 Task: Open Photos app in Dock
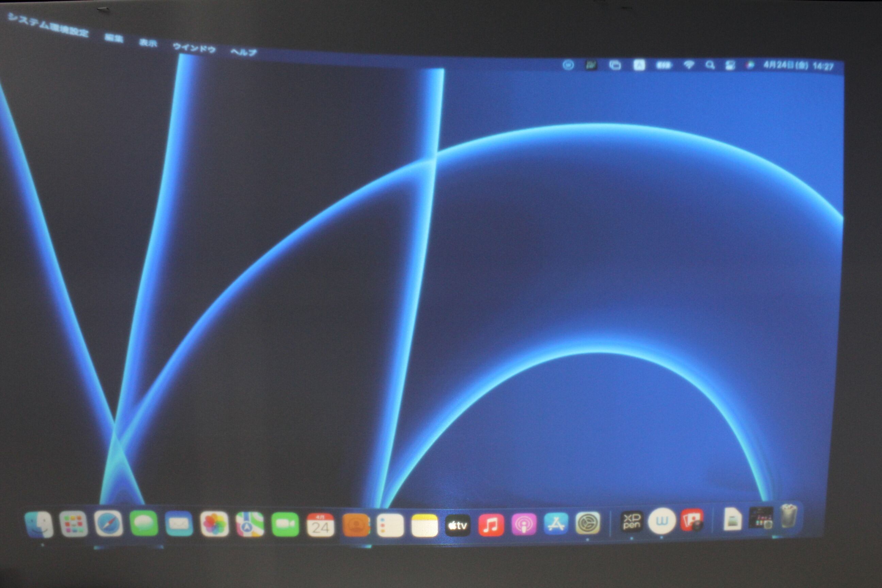pos(214,524)
